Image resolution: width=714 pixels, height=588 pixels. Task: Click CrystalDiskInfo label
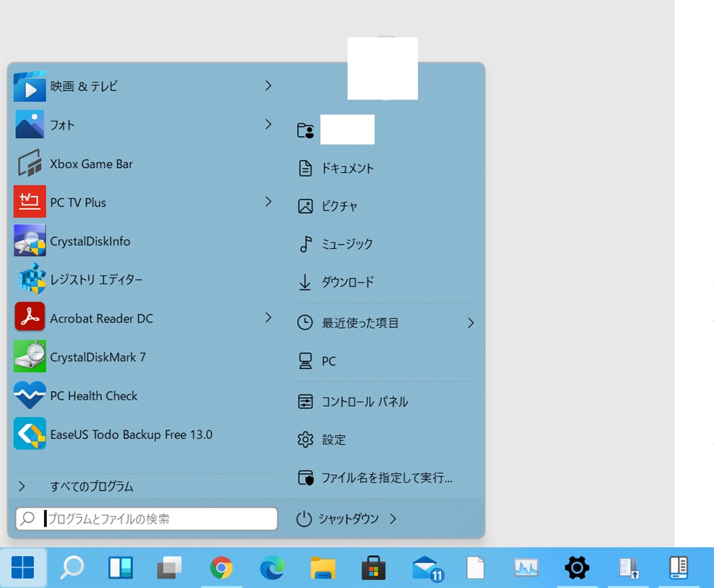[x=90, y=241]
